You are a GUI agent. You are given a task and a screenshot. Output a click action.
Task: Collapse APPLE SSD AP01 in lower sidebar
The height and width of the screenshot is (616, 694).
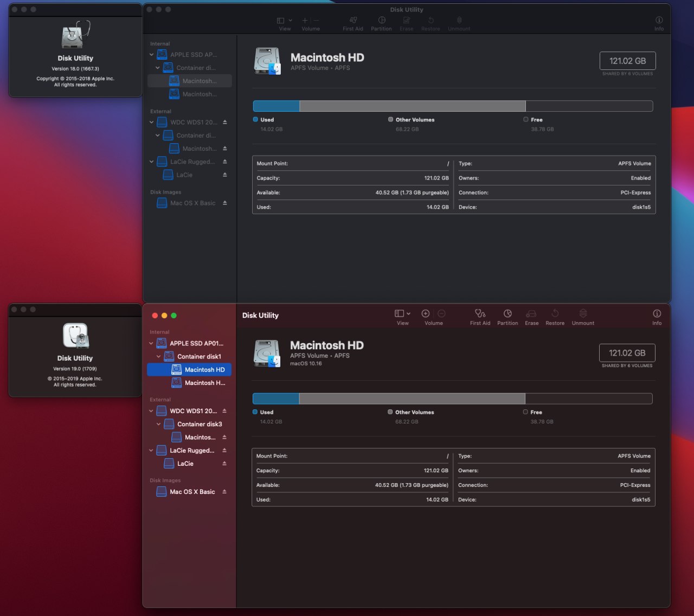click(x=151, y=343)
